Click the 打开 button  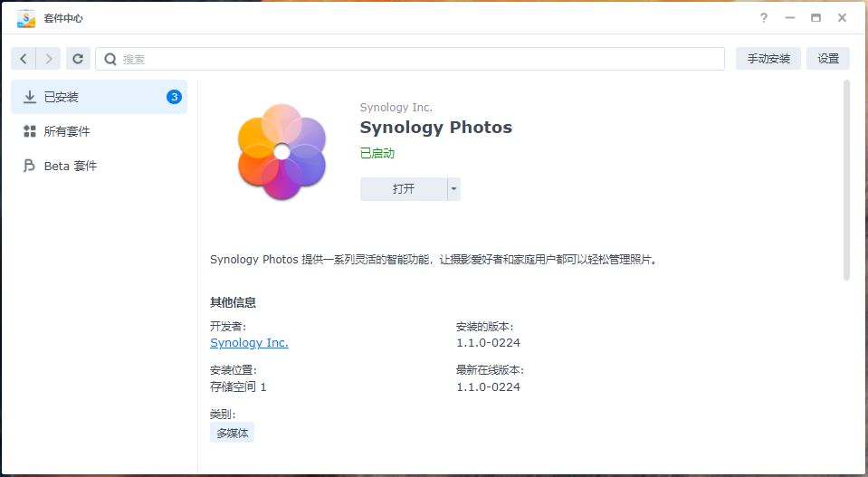pos(404,189)
